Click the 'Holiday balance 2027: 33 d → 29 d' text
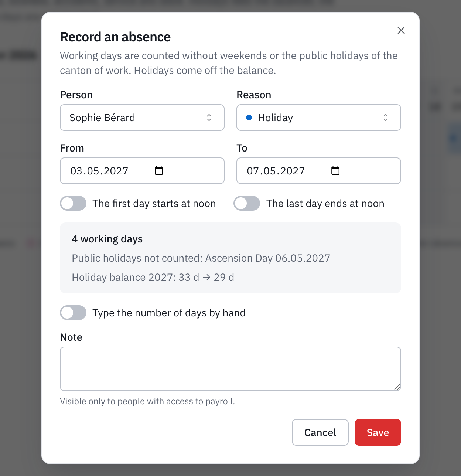The height and width of the screenshot is (476, 461). click(153, 277)
